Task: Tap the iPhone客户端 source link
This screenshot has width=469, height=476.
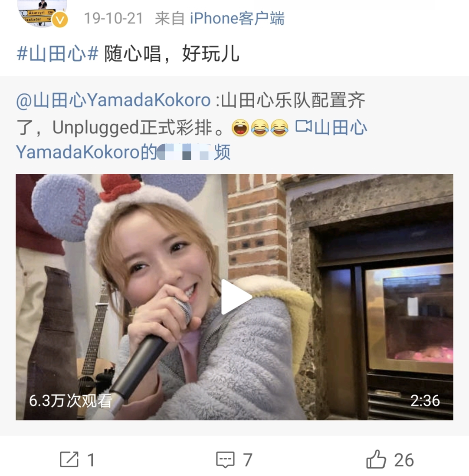Action: click(x=237, y=18)
